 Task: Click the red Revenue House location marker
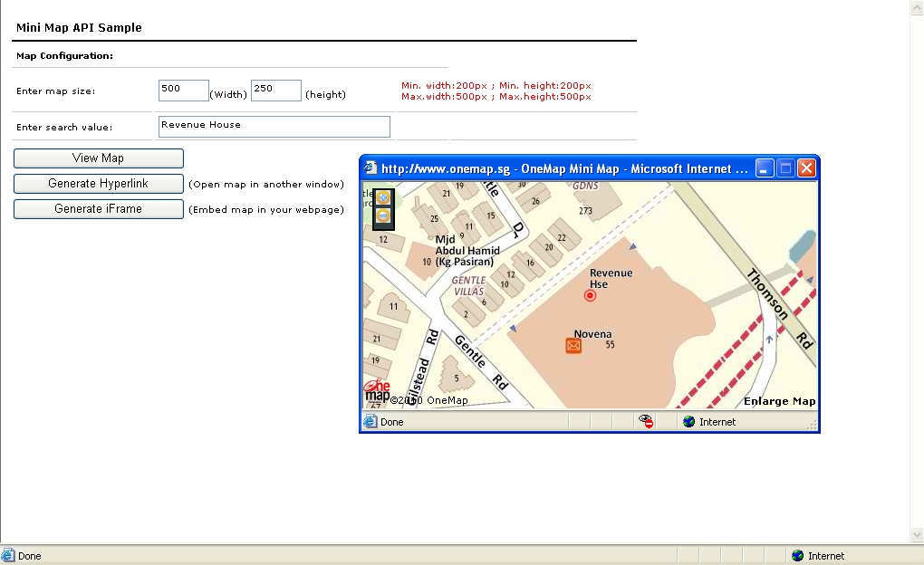[x=590, y=296]
